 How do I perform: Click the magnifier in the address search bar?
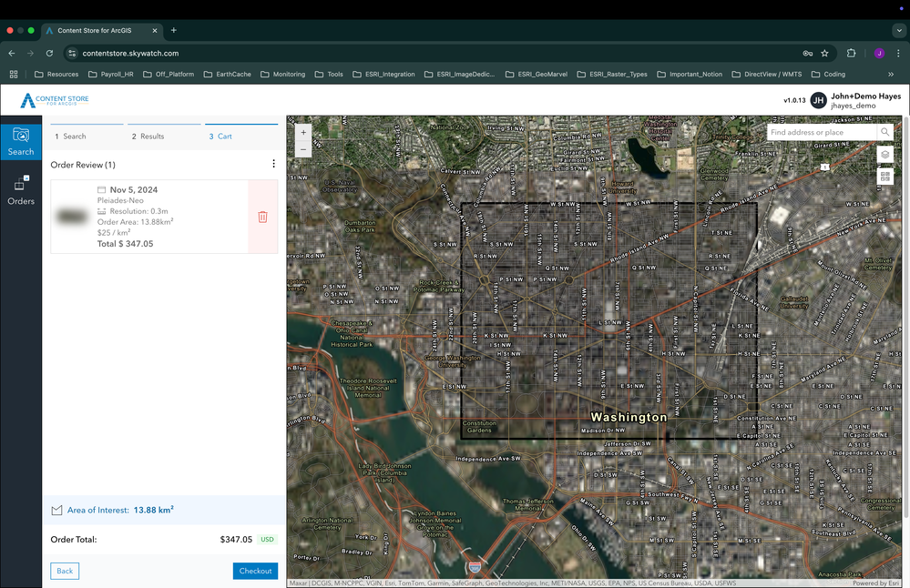(884, 132)
